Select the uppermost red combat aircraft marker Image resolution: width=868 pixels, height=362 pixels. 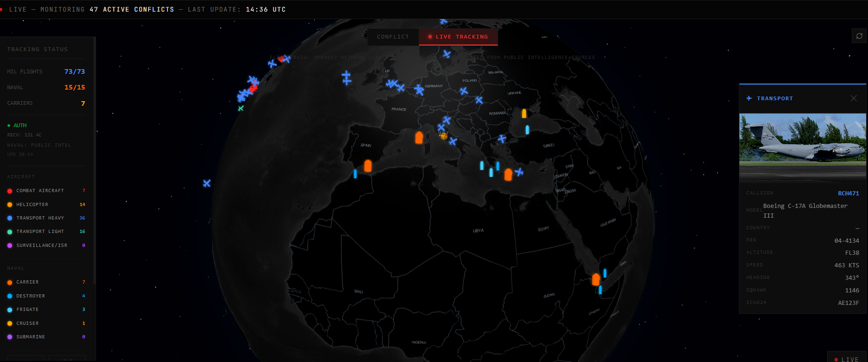[281, 59]
